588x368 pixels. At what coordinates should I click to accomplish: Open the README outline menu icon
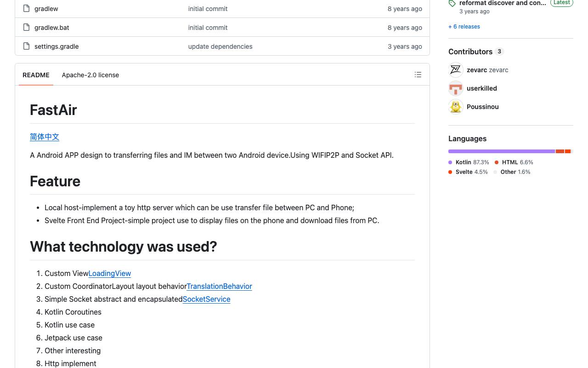(418, 75)
